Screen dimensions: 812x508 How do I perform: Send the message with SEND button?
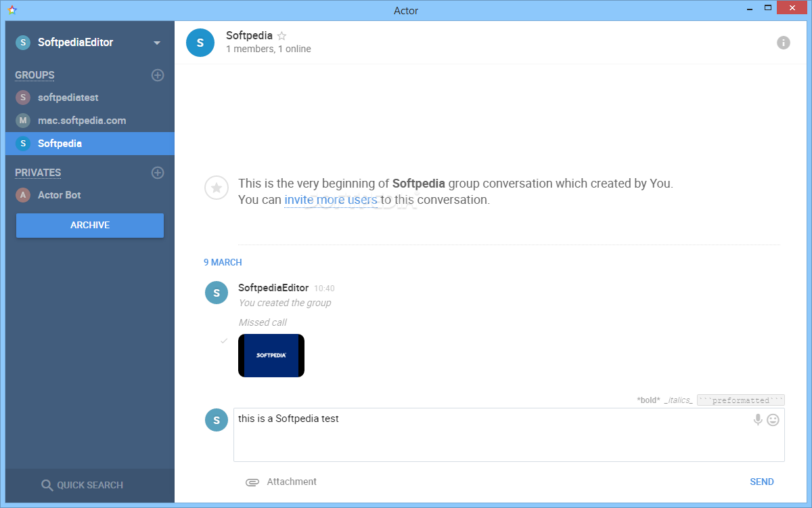coord(762,482)
